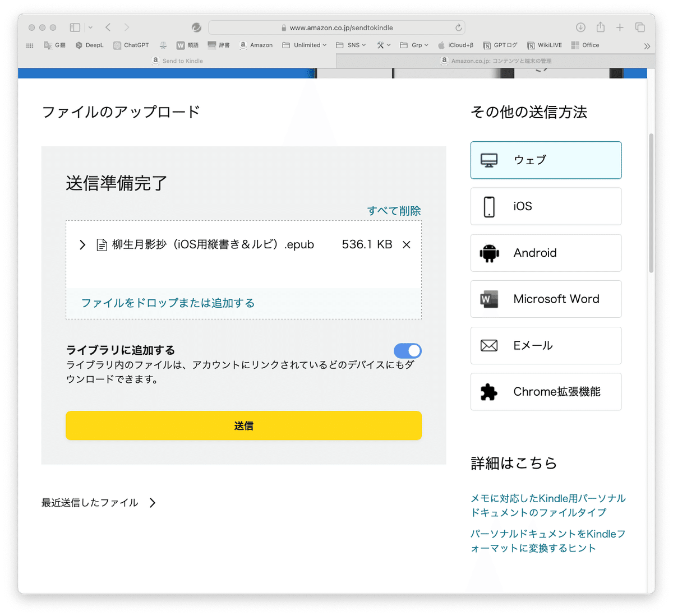Switch to the Amazon.co.jp コンテンツと端末の管理 tab
Image resolution: width=673 pixels, height=616 pixels.
pyautogui.click(x=496, y=61)
